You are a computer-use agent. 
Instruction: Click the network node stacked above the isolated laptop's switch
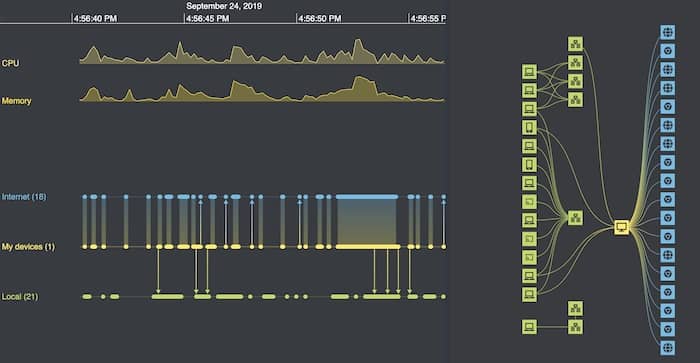click(575, 308)
